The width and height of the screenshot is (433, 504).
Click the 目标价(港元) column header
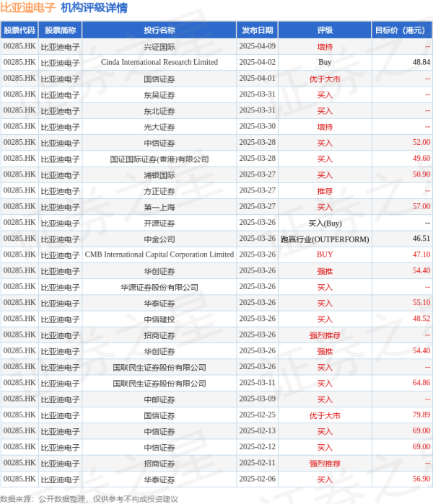pos(402,30)
